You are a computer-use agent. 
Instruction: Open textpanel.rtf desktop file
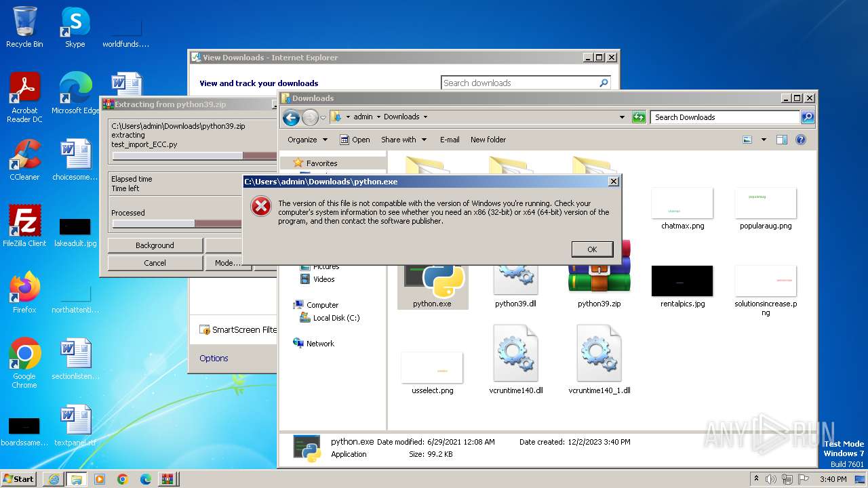pos(75,426)
